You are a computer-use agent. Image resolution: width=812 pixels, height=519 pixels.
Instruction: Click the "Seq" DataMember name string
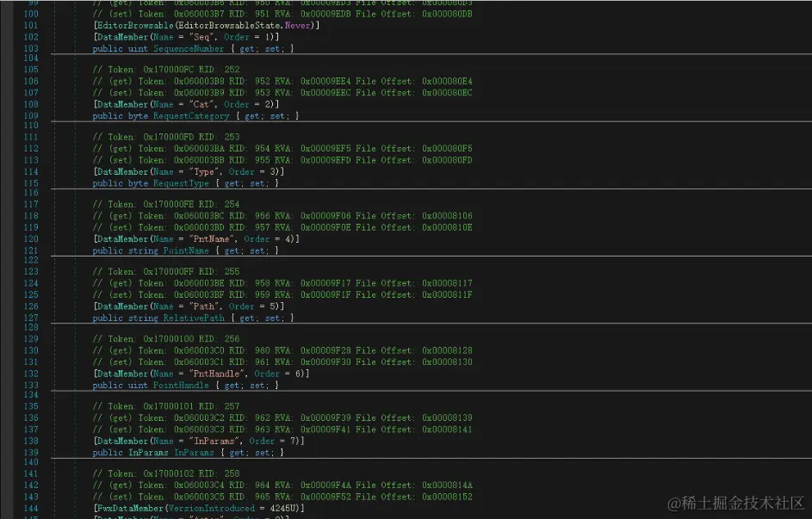tap(201, 37)
